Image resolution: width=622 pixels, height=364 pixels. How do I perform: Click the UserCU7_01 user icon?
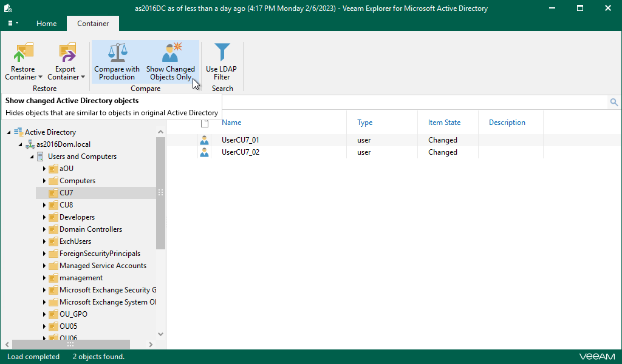click(204, 140)
